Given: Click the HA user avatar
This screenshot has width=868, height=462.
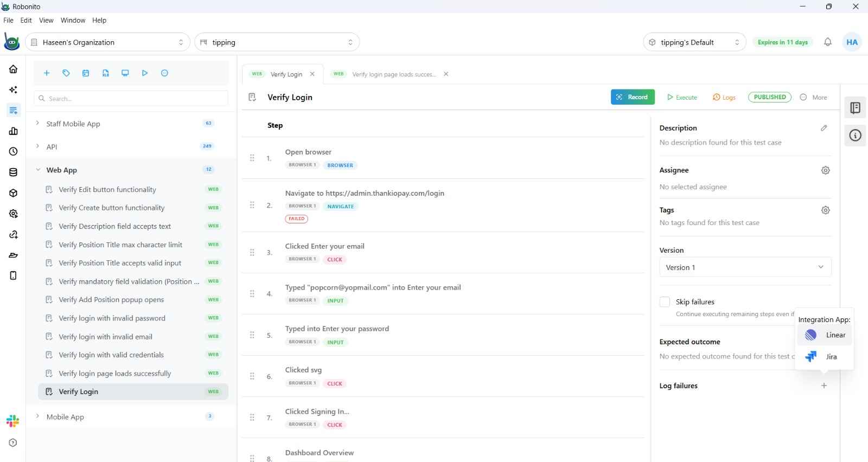Looking at the screenshot, I should (852, 42).
